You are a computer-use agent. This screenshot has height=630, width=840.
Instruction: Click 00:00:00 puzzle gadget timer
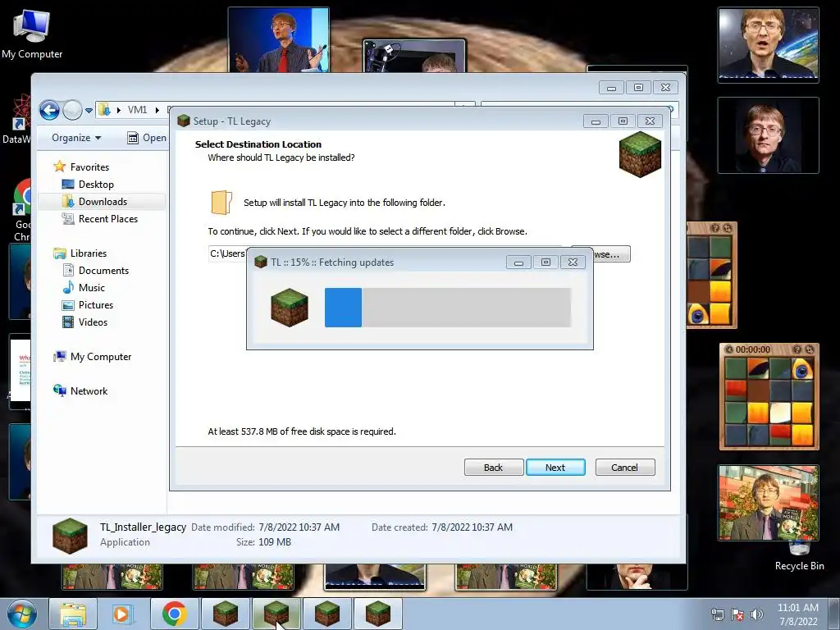click(753, 349)
